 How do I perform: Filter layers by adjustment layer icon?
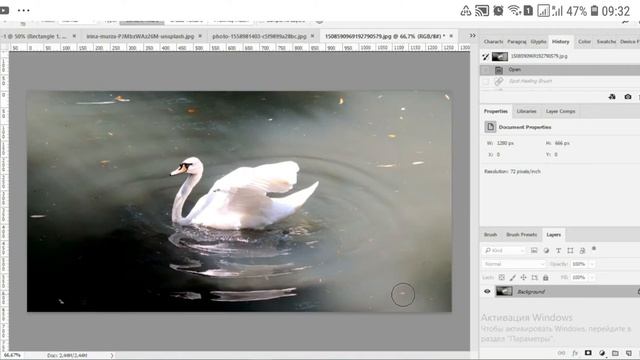click(546, 251)
